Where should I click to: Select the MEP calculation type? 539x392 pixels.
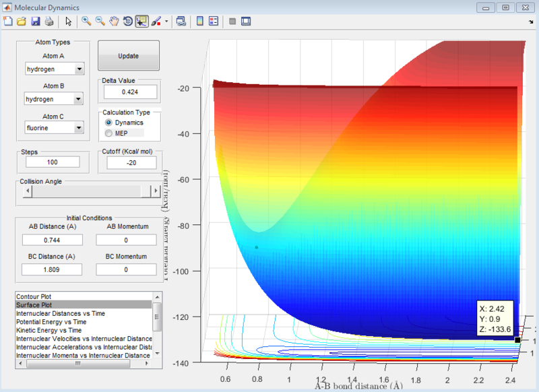[x=109, y=133]
